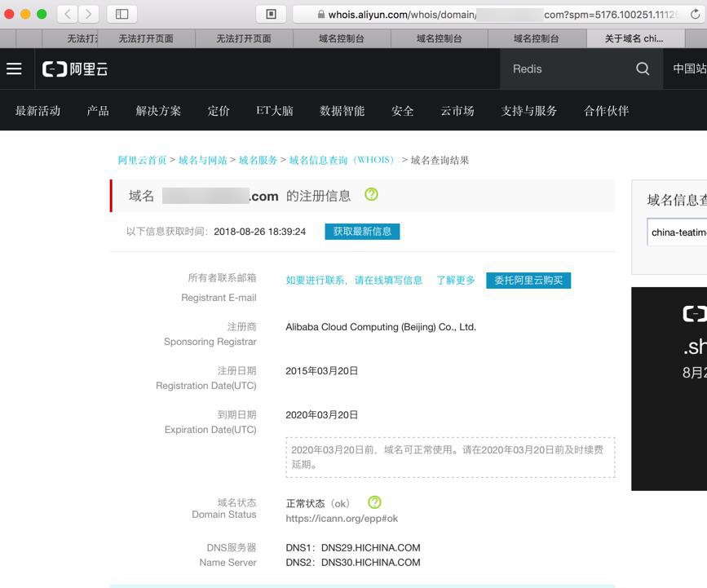
Task: Click the renewal reminder notice box
Action: coord(450,458)
